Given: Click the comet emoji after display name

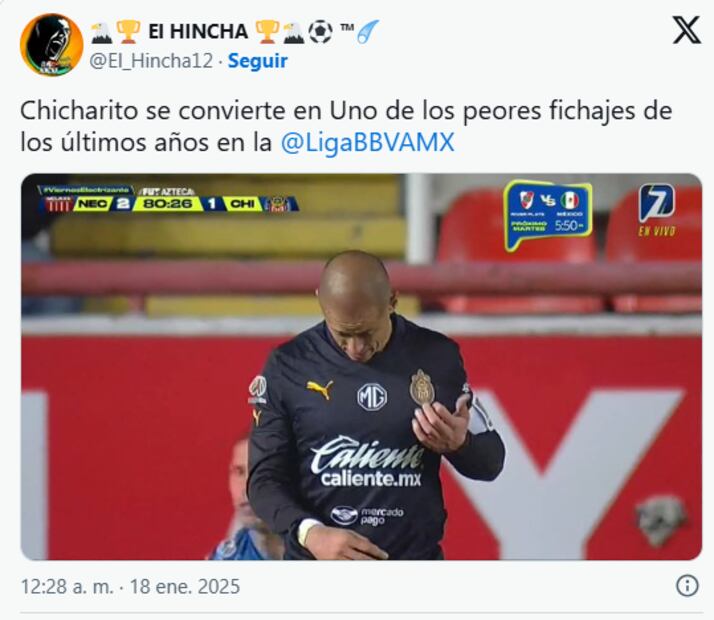Looking at the screenshot, I should tap(368, 32).
